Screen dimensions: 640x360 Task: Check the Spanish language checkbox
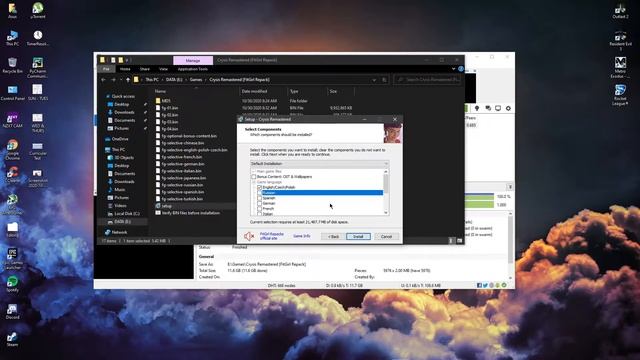[x=259, y=198]
